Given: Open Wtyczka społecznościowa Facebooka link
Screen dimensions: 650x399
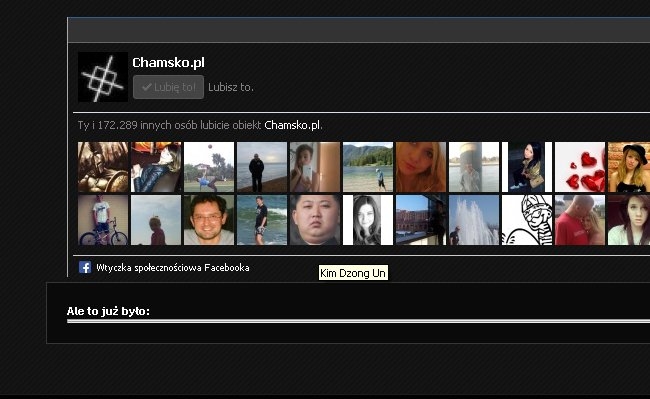Looking at the screenshot, I should tap(173, 268).
